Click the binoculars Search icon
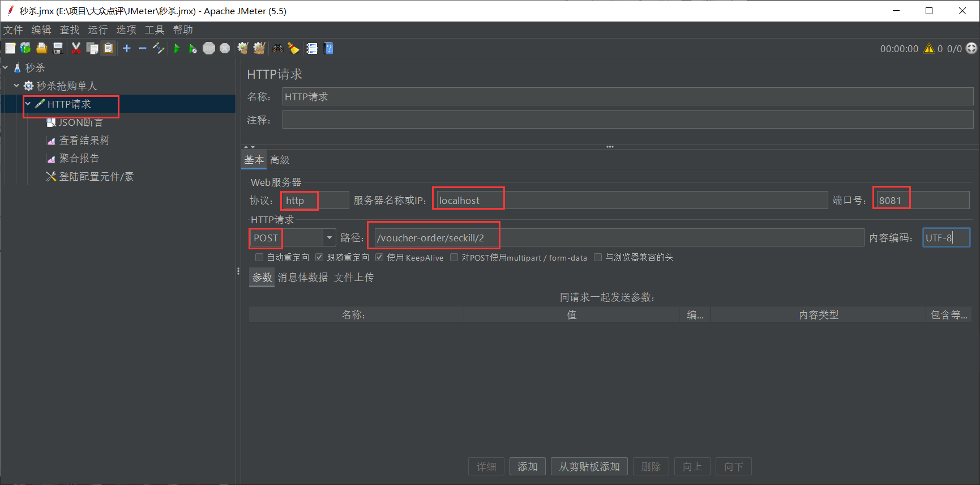This screenshot has width=980, height=485. [x=277, y=49]
